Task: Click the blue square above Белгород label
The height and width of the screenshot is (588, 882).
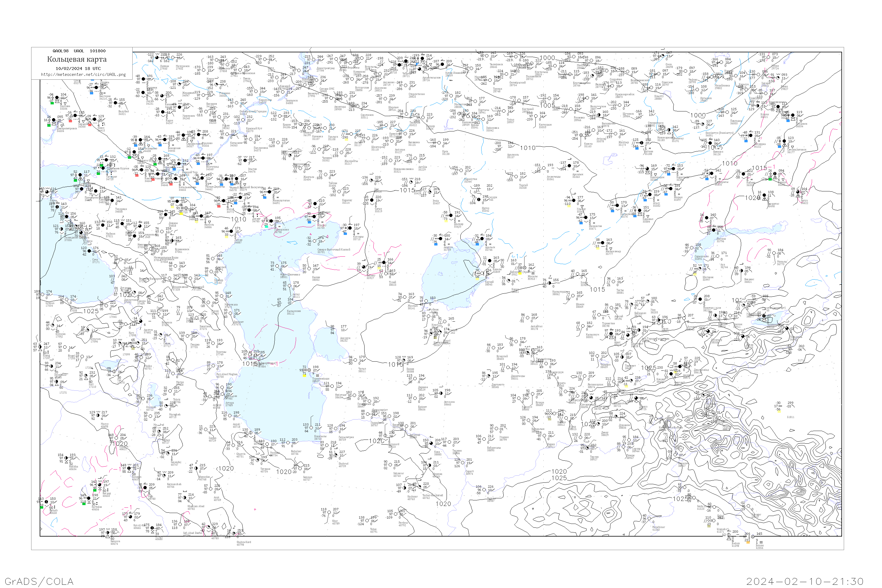Action: [91, 93]
